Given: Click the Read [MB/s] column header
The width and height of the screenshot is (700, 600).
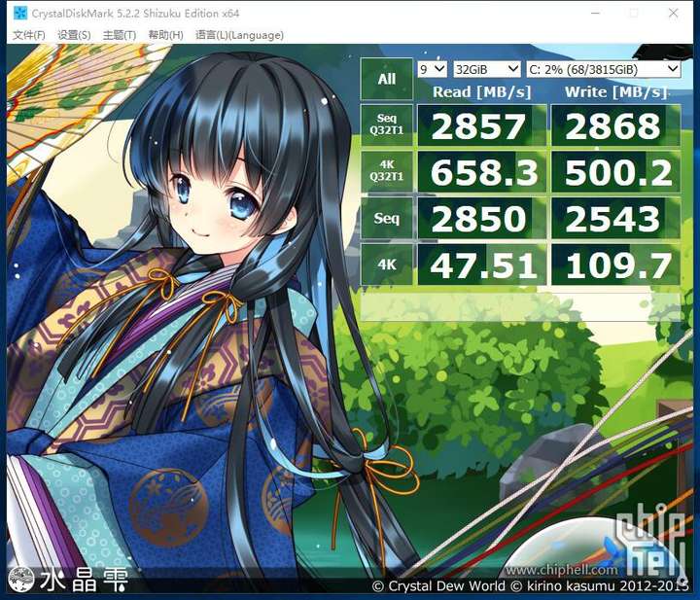Looking at the screenshot, I should [x=481, y=92].
